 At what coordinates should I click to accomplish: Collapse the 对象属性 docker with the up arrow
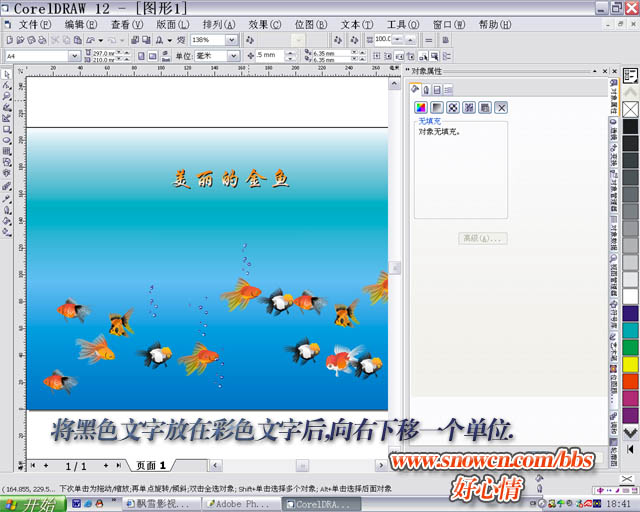[595, 71]
